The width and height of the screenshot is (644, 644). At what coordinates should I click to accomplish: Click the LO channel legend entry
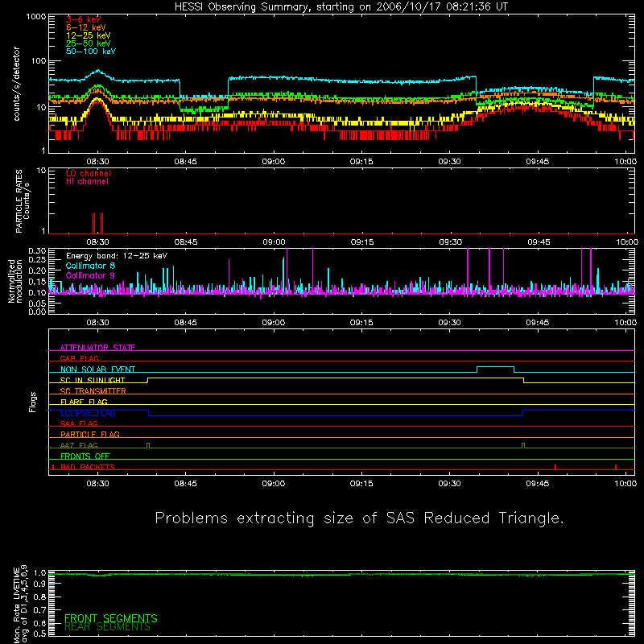tap(89, 173)
